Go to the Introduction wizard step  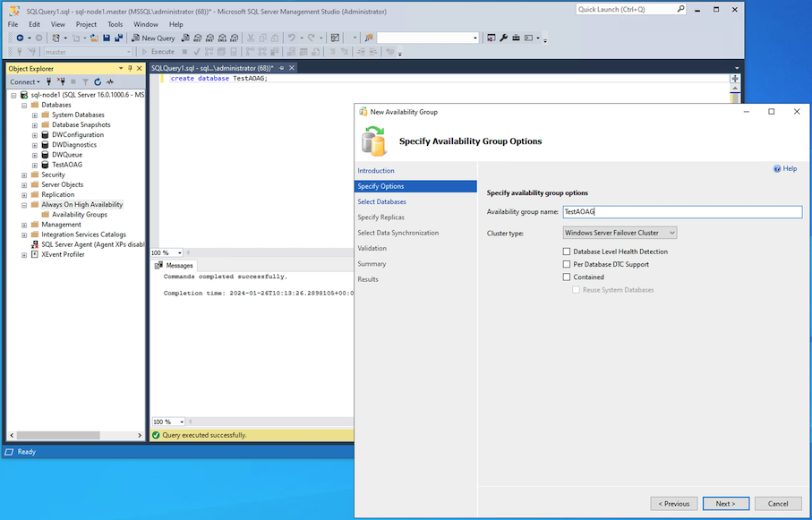tap(376, 170)
